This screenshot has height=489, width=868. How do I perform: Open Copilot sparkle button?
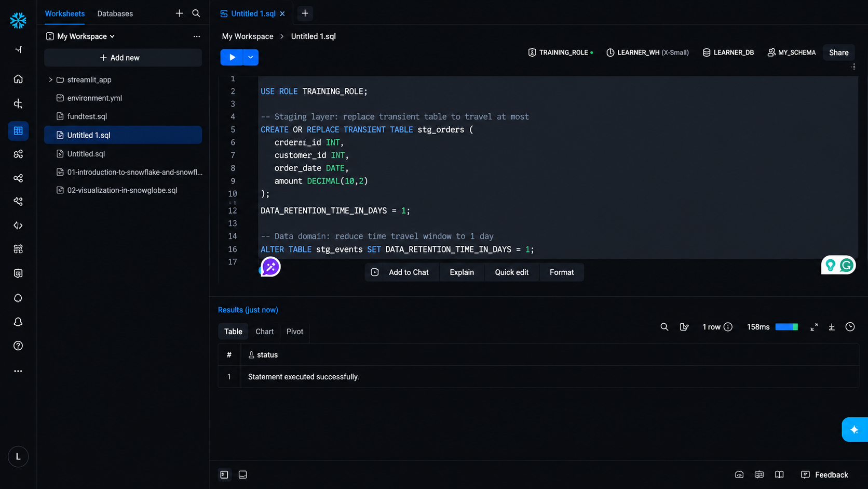(x=855, y=430)
